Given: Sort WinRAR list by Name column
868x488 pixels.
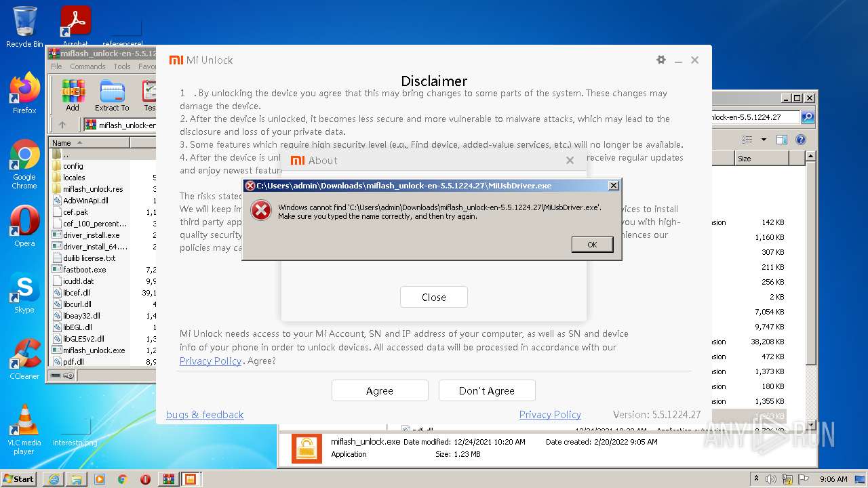Looking at the screenshot, I should pyautogui.click(x=89, y=142).
